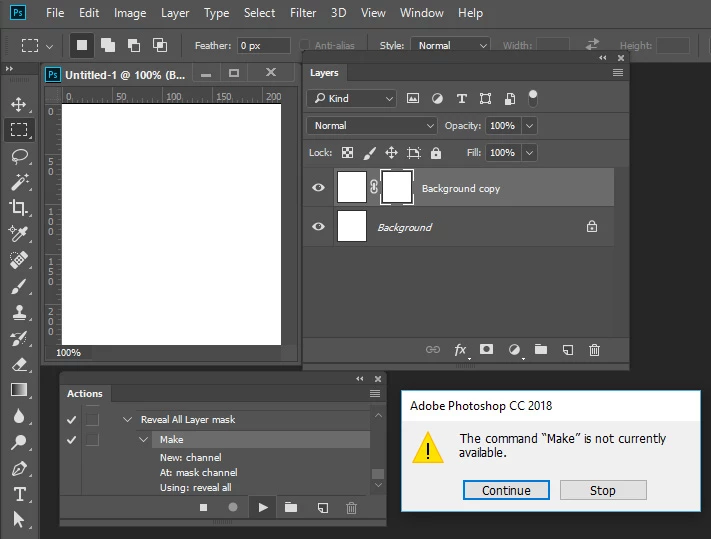Click Stop in the warning dialog
711x539 pixels.
[x=603, y=490]
